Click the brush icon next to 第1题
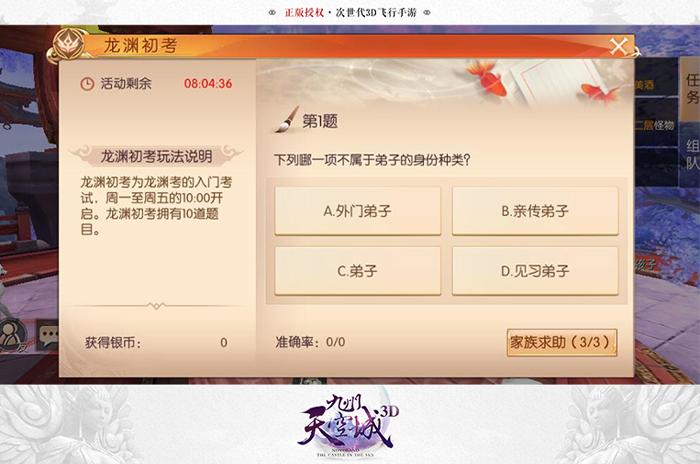The image size is (700, 464). coord(287,120)
